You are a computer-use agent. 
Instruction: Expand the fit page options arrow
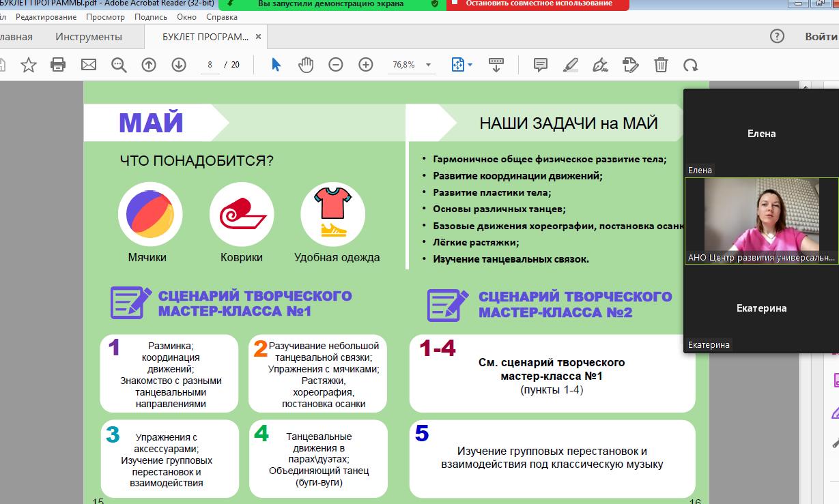[x=470, y=65]
